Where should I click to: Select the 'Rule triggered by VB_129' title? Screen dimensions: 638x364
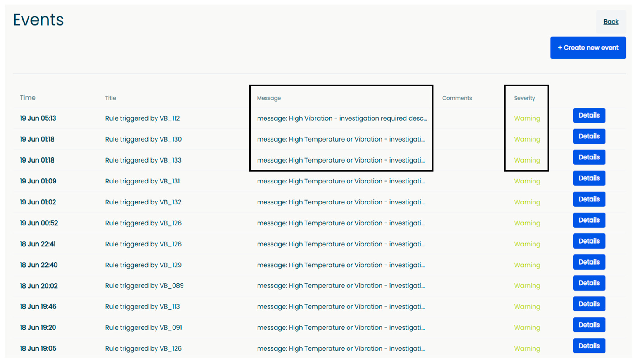pos(143,265)
